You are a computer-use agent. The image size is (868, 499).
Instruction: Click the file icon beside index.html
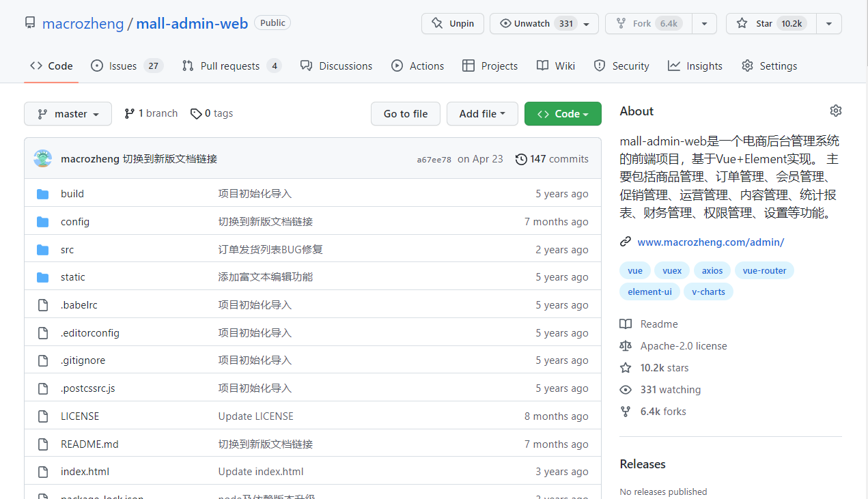click(x=43, y=472)
